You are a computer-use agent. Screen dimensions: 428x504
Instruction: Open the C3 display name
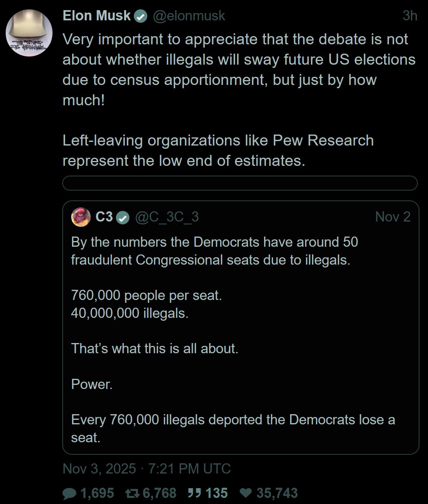[x=104, y=217]
